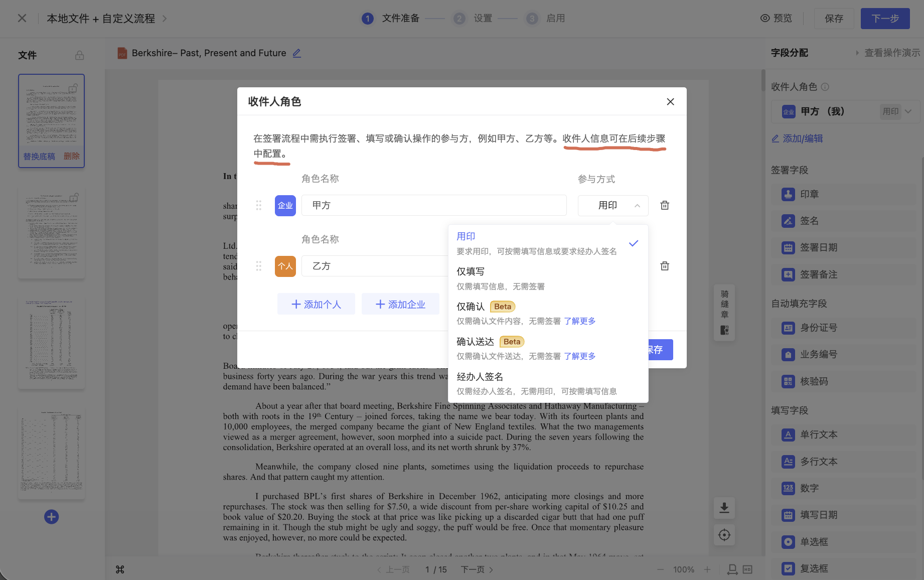The image size is (924, 580).
Task: Expand the 本地文件 + 自定义流程 chevron
Action: point(165,19)
